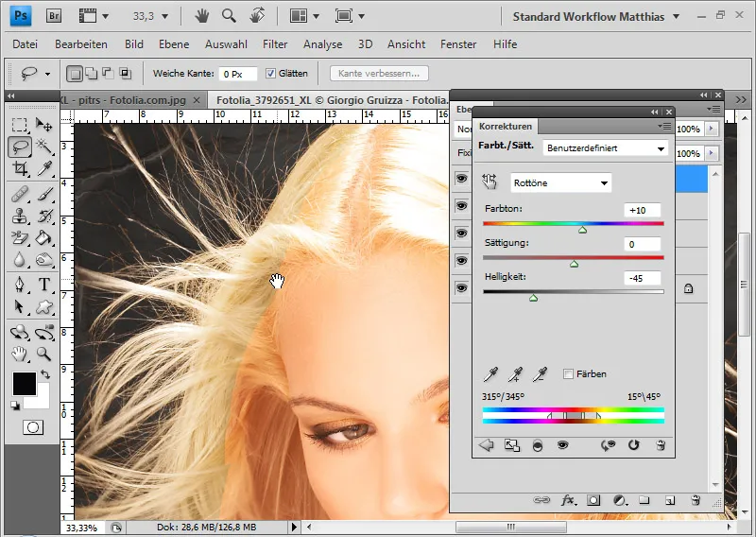This screenshot has height=537, width=756.
Task: Select the Magic Wand tool
Action: point(44,147)
